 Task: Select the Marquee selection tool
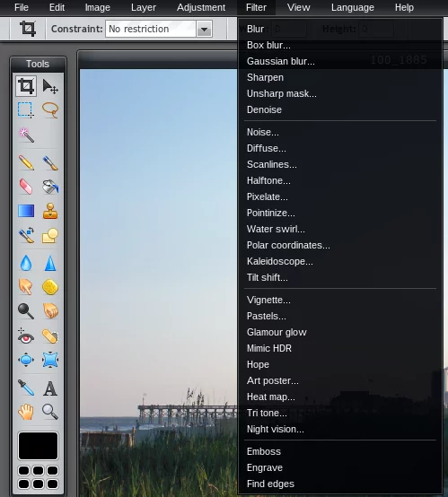26,110
